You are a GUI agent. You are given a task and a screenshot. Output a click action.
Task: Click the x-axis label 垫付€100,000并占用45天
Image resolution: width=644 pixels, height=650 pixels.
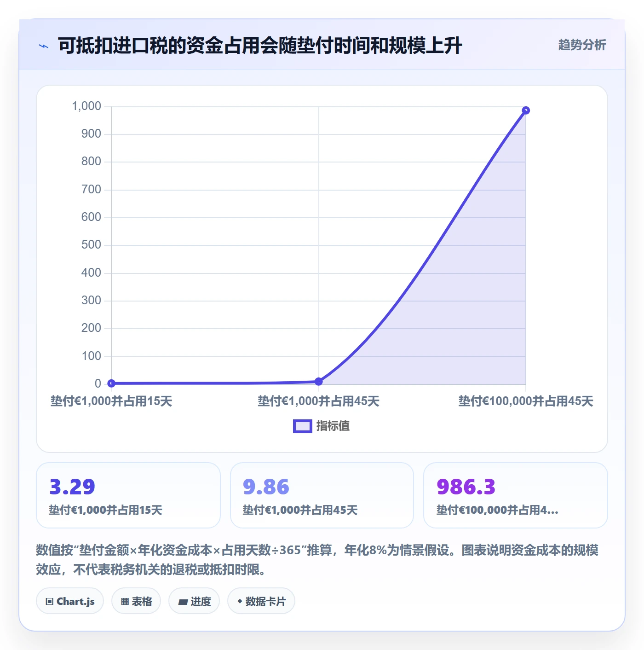pyautogui.click(x=526, y=401)
